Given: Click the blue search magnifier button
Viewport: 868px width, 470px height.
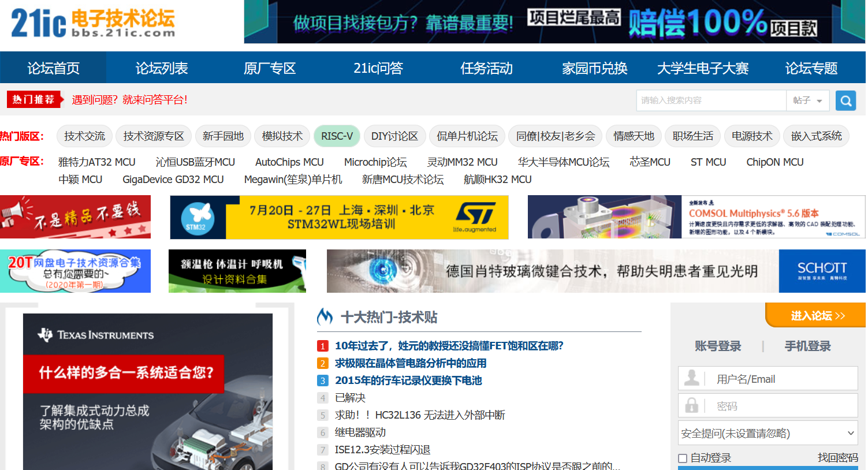Looking at the screenshot, I should coord(845,101).
